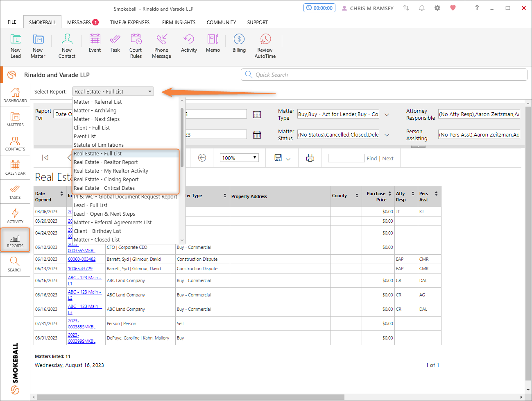Open Contacts in the sidebar
This screenshot has height=401, width=532.
tap(15, 144)
